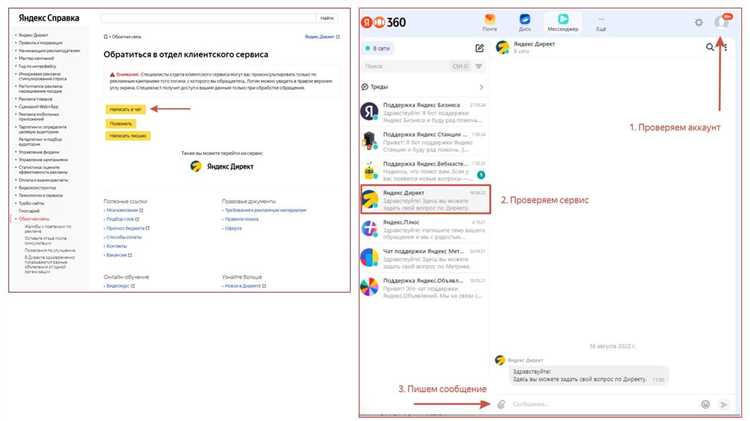Open the account avatar in Yandex 360
The width and height of the screenshot is (750, 421).
pos(721,22)
